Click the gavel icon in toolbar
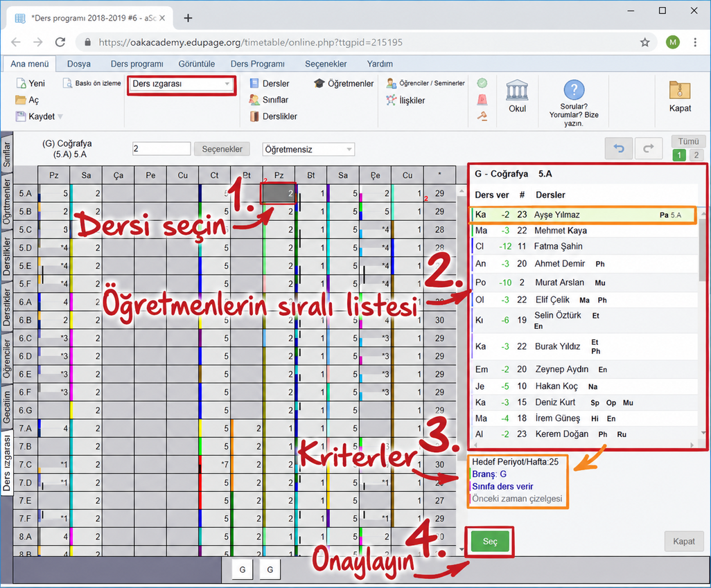 coord(482,116)
